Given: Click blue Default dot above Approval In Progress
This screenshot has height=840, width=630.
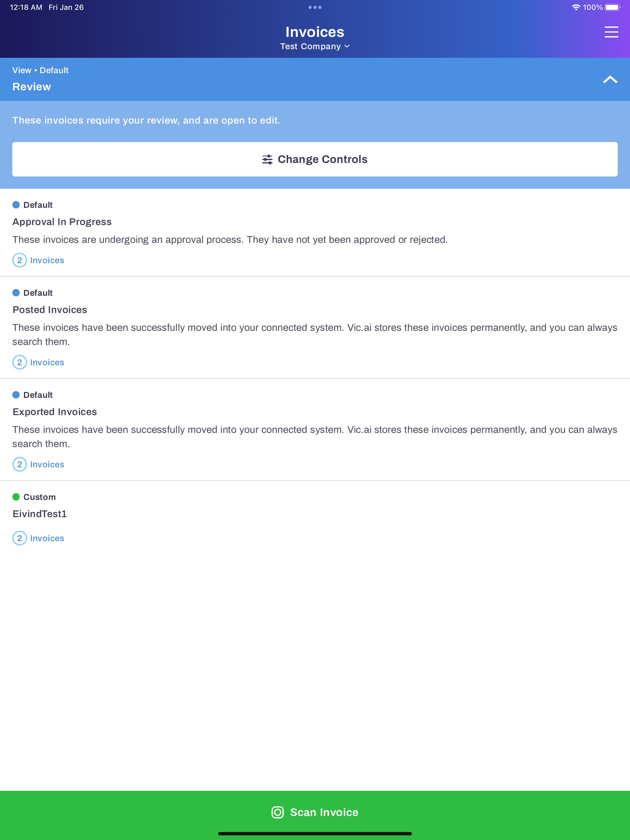Looking at the screenshot, I should coord(16,205).
